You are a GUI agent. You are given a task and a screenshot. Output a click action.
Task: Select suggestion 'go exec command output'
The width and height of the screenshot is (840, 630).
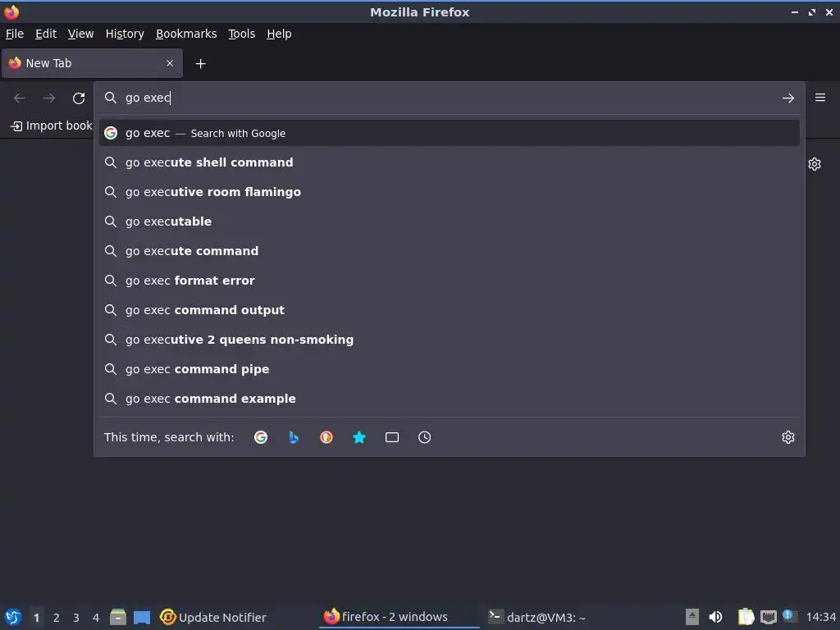[449, 309]
